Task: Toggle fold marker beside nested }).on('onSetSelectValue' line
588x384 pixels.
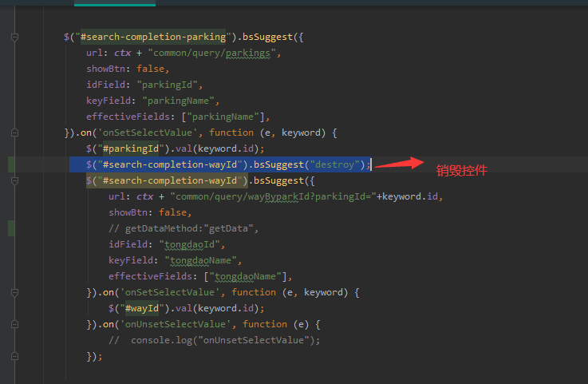Action: coord(14,292)
